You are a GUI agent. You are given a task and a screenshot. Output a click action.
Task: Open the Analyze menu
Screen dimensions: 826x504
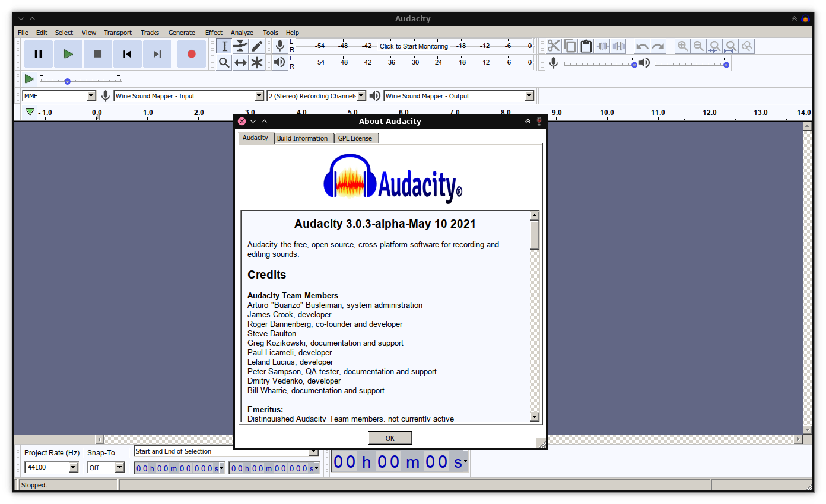point(242,33)
